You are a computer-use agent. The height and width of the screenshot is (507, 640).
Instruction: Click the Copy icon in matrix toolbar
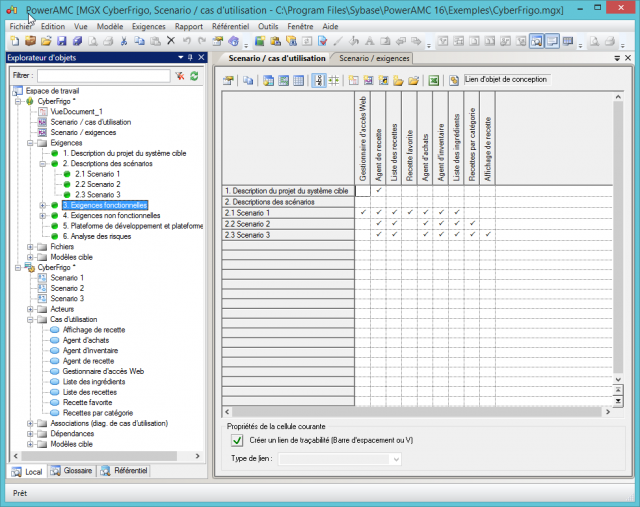pyautogui.click(x=248, y=80)
